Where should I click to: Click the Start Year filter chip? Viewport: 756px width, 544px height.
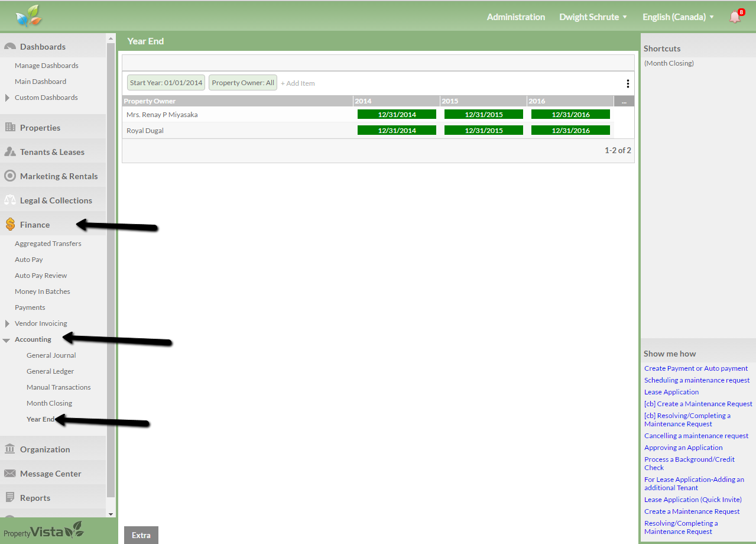pos(166,83)
